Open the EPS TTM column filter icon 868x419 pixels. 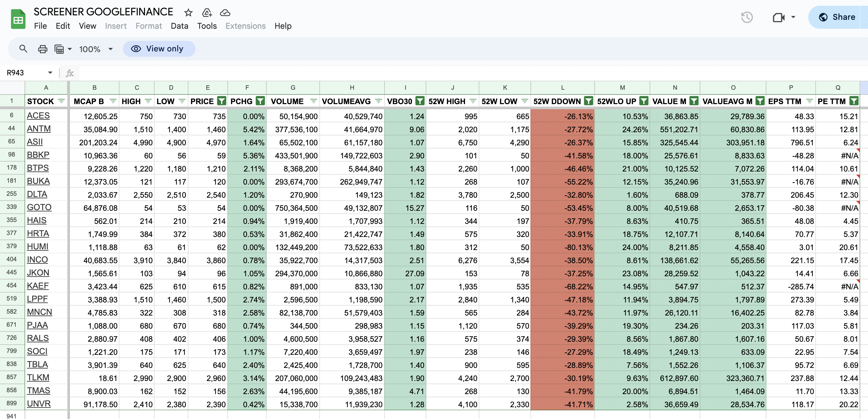(809, 101)
